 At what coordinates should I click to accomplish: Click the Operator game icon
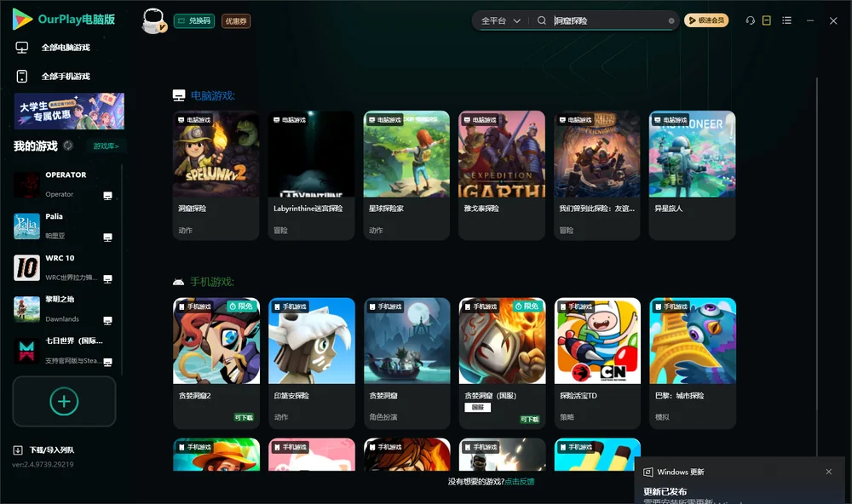click(x=26, y=185)
